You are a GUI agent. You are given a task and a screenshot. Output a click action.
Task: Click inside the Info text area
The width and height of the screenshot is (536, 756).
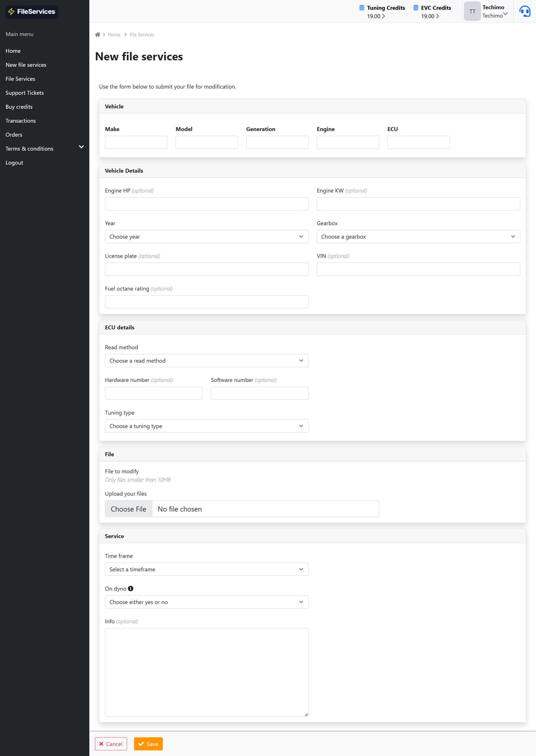pos(207,672)
